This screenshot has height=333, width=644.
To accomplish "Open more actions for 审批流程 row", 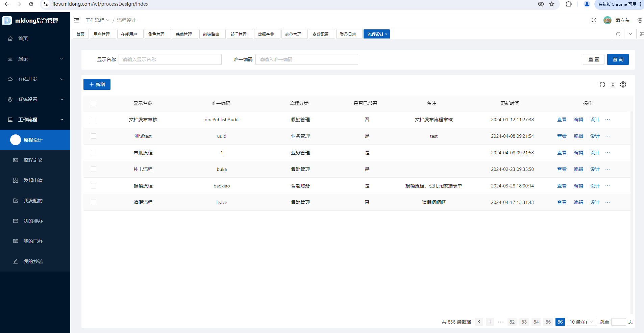I will pyautogui.click(x=608, y=153).
